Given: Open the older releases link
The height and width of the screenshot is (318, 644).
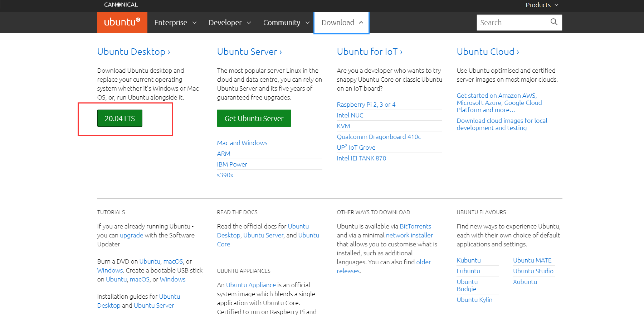Looking at the screenshot, I should click(x=348, y=271).
